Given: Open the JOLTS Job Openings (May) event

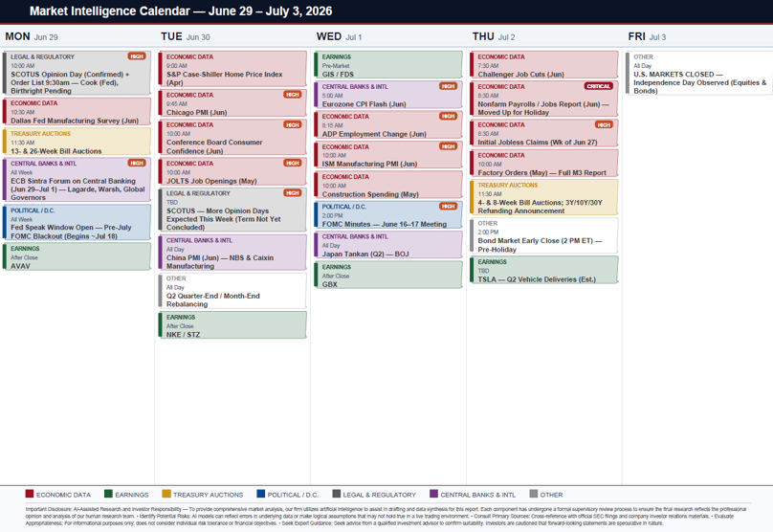Looking at the screenshot, I should (x=232, y=171).
